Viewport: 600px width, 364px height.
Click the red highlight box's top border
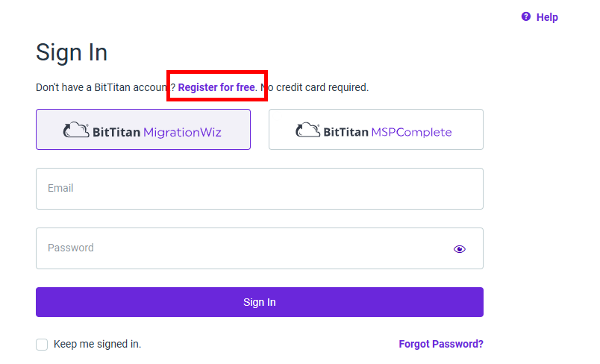tap(217, 72)
